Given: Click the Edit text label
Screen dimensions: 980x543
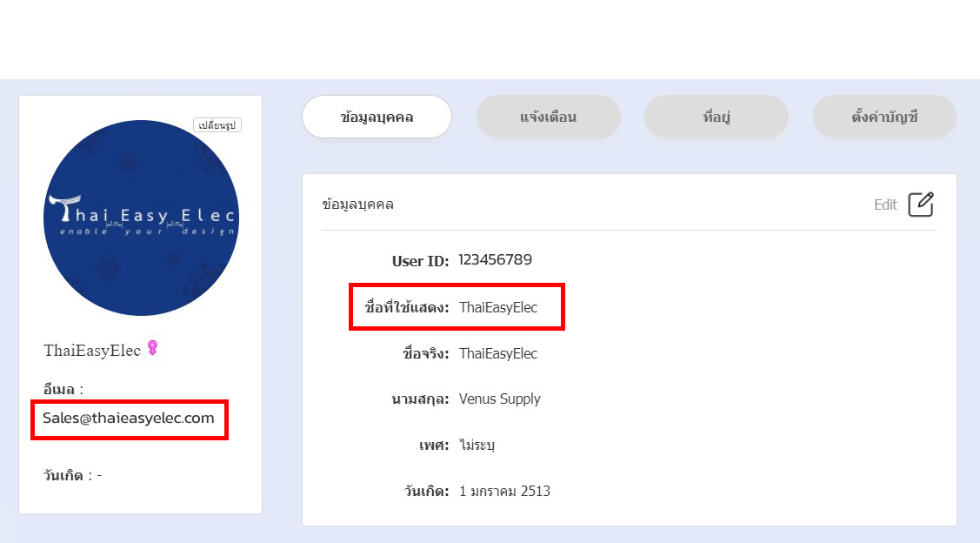Looking at the screenshot, I should [x=884, y=204].
